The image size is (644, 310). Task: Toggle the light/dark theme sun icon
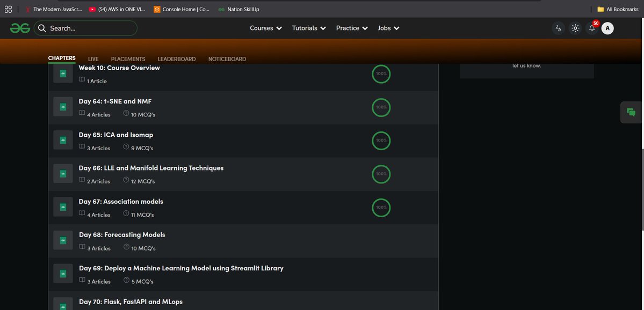pyautogui.click(x=575, y=28)
